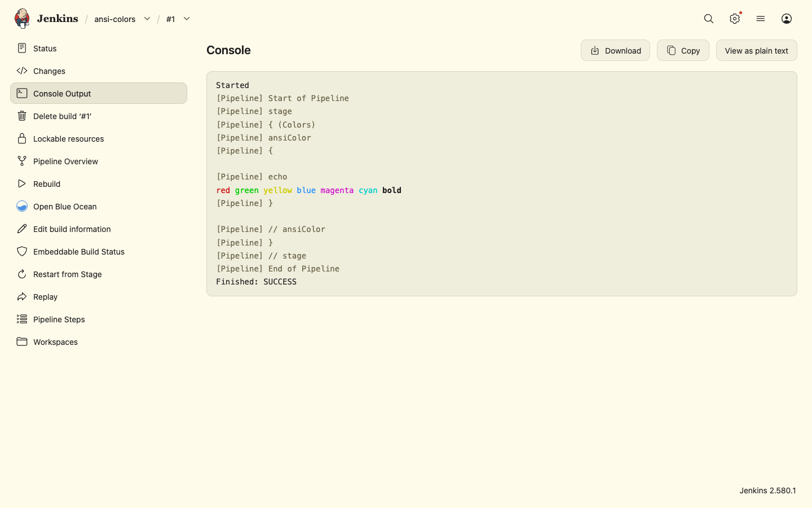This screenshot has height=508, width=812.
Task: Open Manage Jenkins gear icon
Action: [735, 19]
